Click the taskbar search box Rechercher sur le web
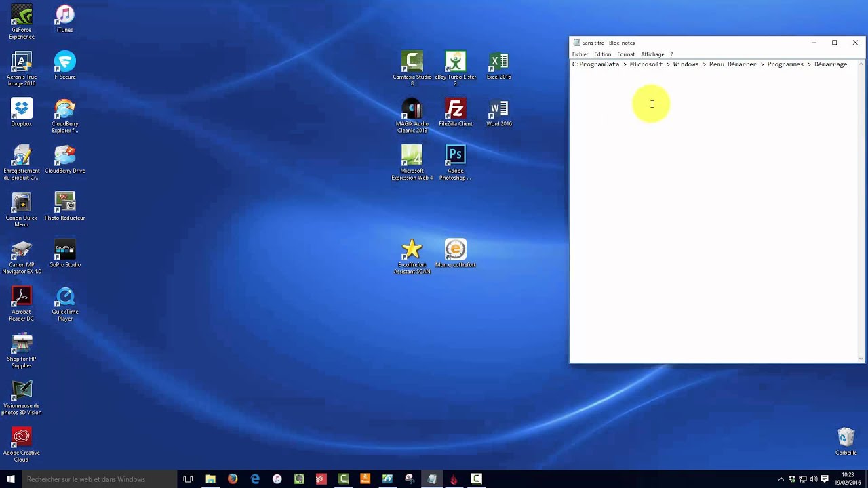This screenshot has width=868, height=488. [x=98, y=479]
